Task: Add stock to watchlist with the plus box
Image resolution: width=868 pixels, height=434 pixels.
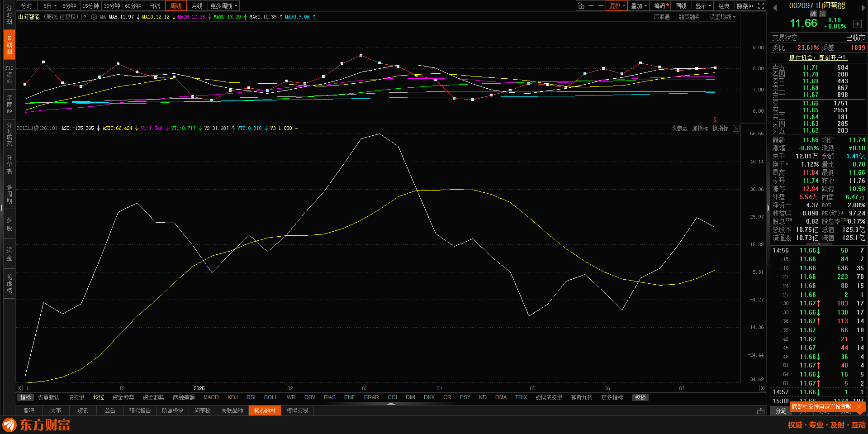Action: (857, 24)
